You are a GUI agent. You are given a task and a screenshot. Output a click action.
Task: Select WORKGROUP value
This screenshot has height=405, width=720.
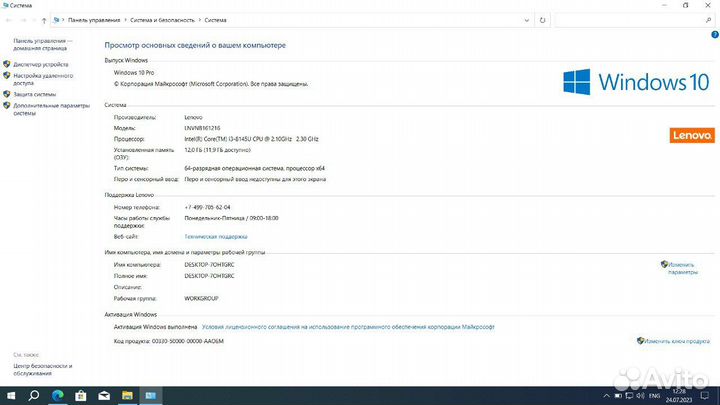click(x=201, y=298)
